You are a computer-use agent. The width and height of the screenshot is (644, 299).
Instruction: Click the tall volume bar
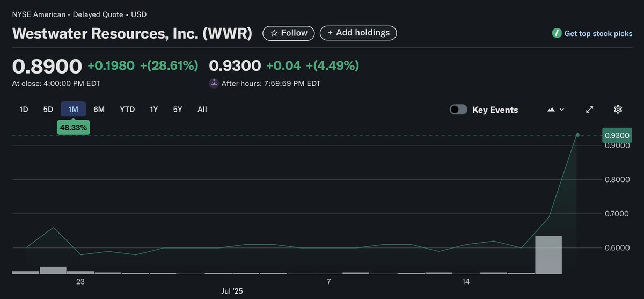click(548, 254)
